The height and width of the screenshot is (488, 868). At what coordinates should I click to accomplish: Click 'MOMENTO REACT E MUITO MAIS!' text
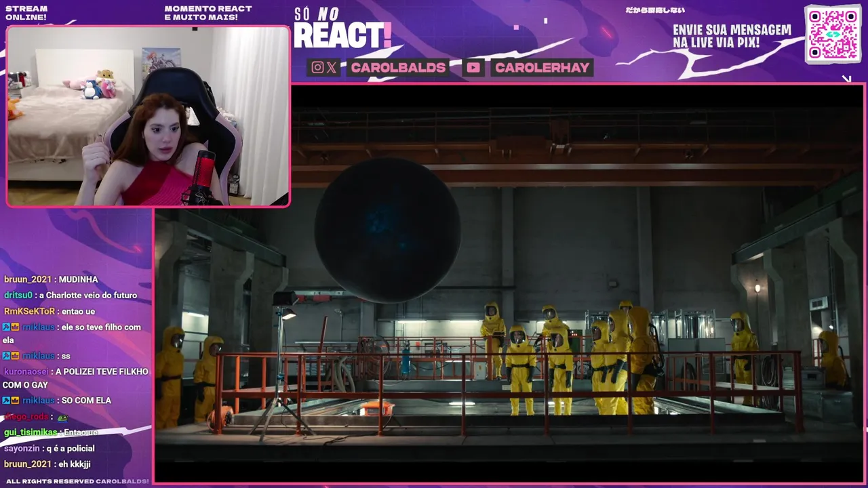pos(208,13)
